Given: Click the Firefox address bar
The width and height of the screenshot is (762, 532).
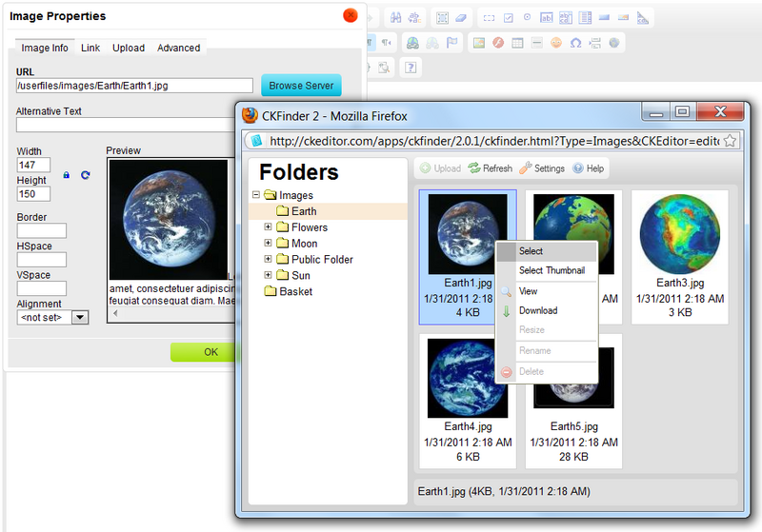Looking at the screenshot, I should pos(493,141).
